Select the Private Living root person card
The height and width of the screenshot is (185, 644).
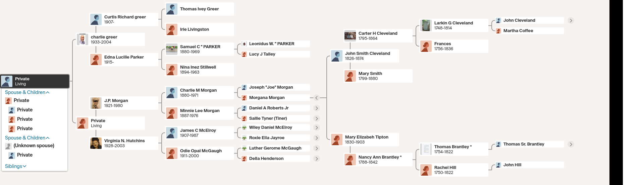pos(35,81)
